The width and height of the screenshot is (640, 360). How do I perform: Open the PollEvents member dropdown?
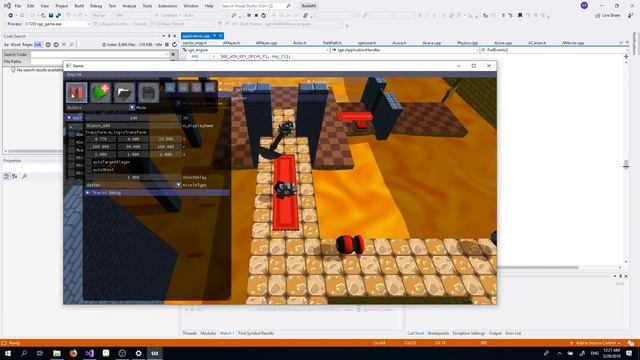553,50
